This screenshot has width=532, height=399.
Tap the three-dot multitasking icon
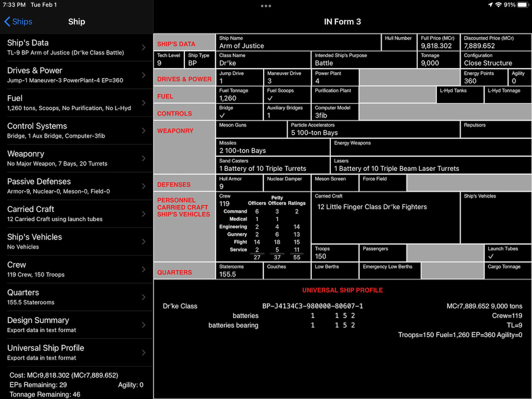click(266, 6)
